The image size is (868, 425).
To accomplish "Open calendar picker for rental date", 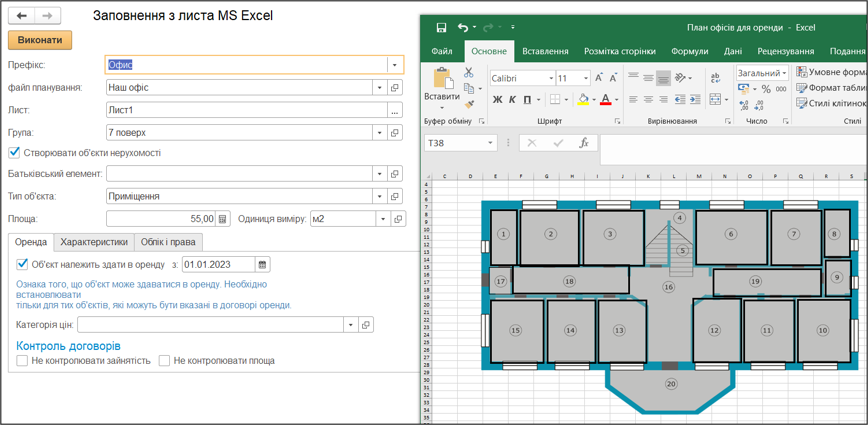I will (262, 265).
